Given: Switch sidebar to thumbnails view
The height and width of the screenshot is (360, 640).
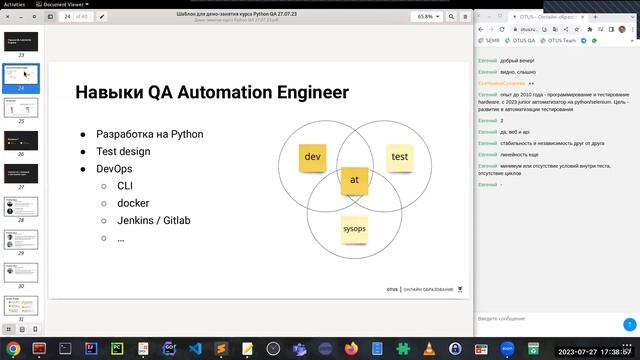Looking at the screenshot, I should pyautogui.click(x=9, y=329).
